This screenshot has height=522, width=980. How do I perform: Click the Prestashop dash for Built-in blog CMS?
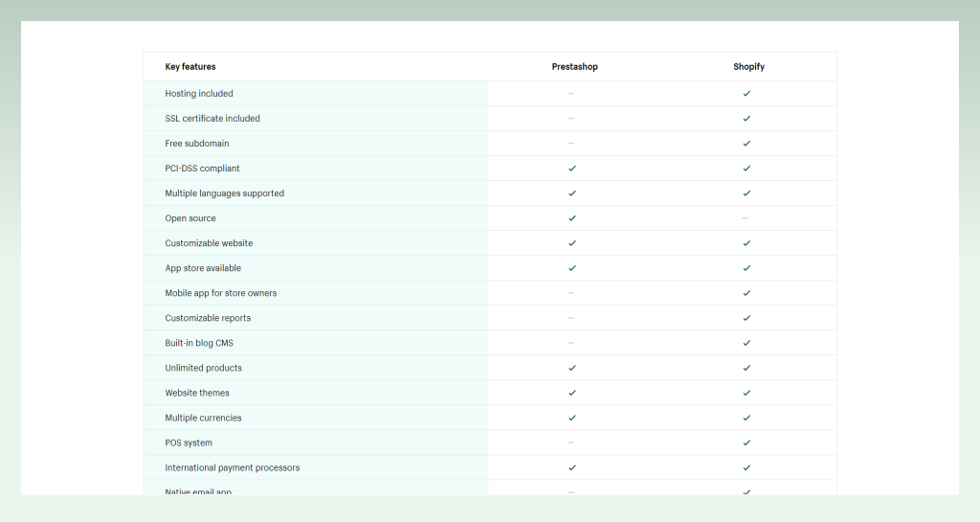coord(571,343)
